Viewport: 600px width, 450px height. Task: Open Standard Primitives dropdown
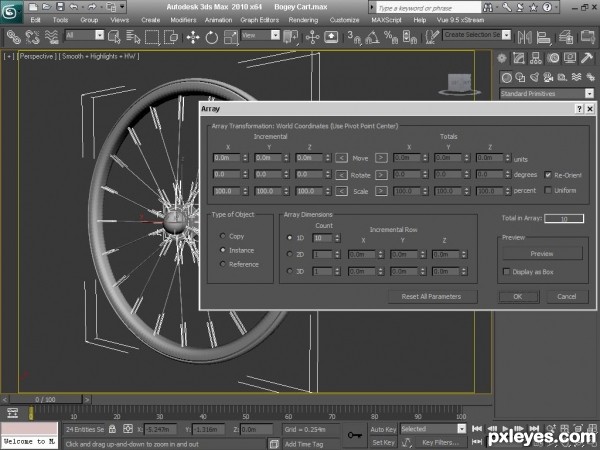pyautogui.click(x=589, y=93)
